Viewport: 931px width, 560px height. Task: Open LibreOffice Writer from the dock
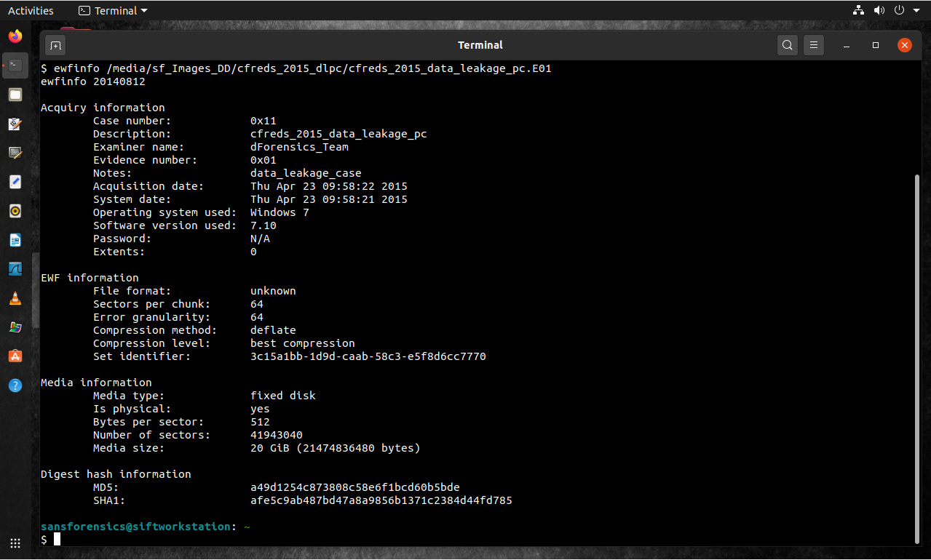(x=15, y=240)
